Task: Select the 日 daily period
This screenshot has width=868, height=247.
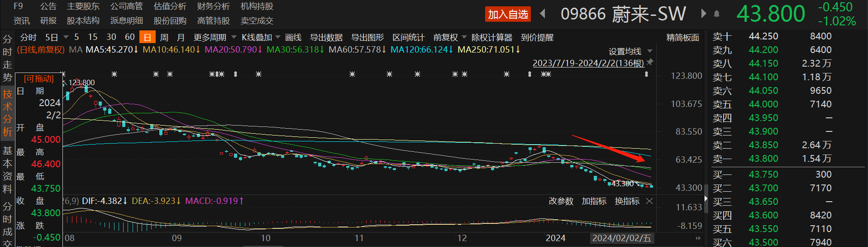Action: point(147,37)
